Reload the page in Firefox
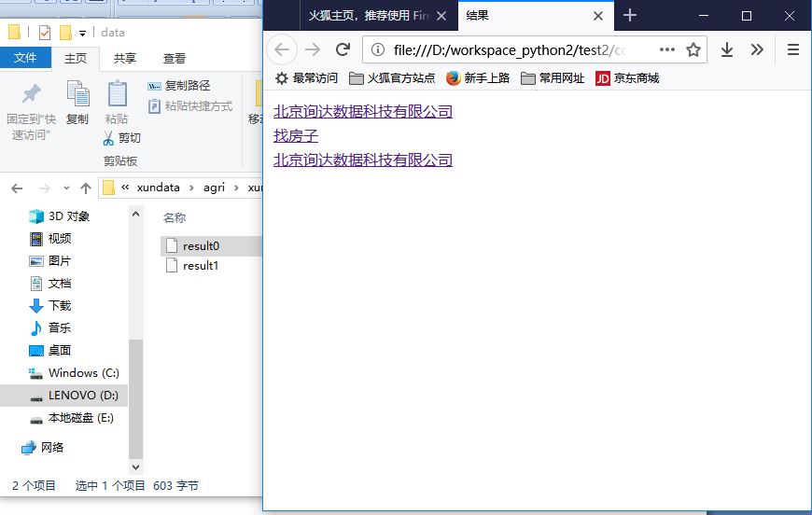 343,49
